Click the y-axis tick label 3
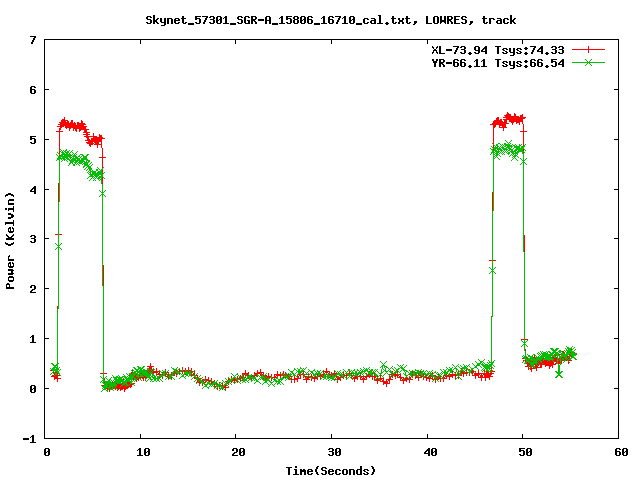The height and width of the screenshot is (480, 640). [33, 239]
